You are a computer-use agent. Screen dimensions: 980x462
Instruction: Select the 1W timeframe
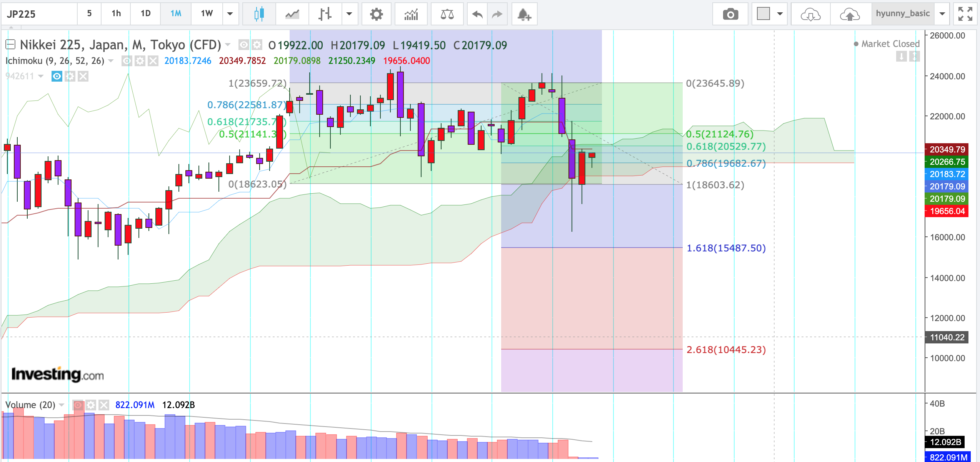pyautogui.click(x=207, y=14)
